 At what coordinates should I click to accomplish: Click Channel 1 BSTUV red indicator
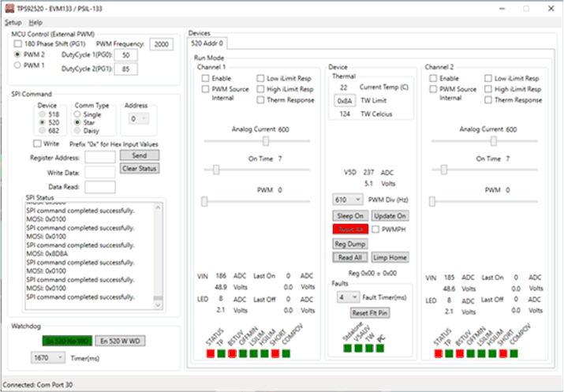pos(232,353)
